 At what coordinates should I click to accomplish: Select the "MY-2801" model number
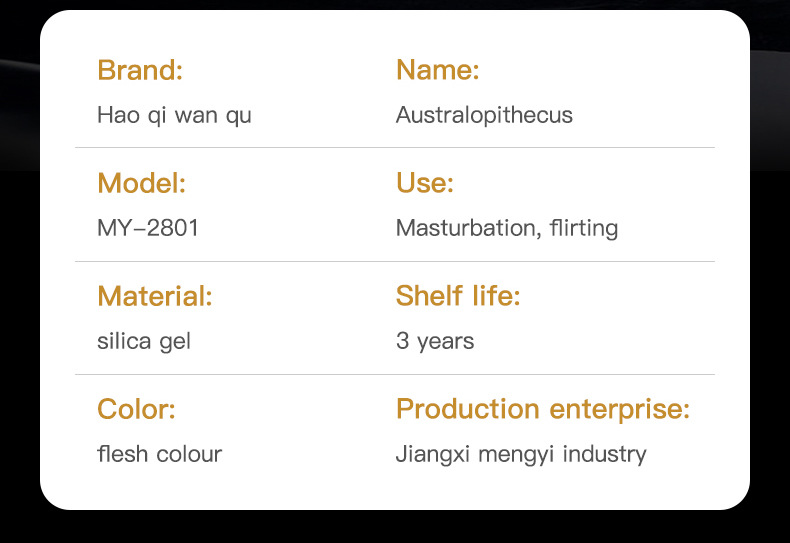pos(148,228)
